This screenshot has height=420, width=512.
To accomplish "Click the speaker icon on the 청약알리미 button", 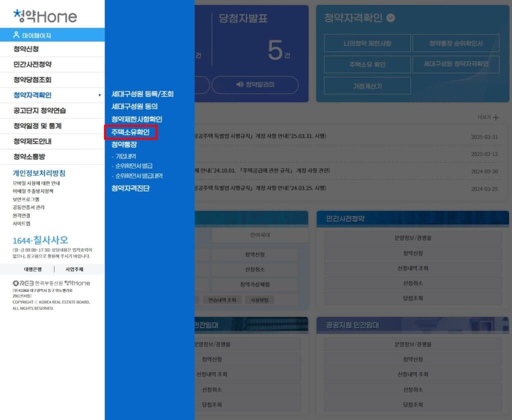I will tap(239, 84).
